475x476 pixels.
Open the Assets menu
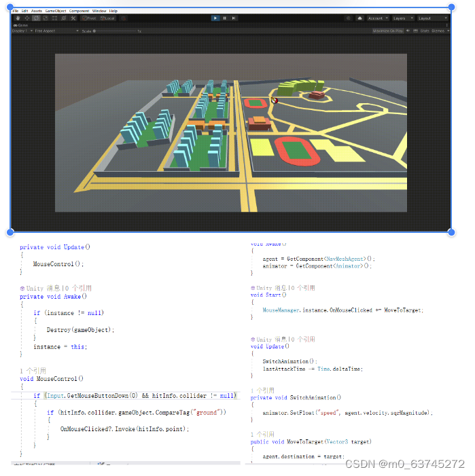(x=37, y=11)
